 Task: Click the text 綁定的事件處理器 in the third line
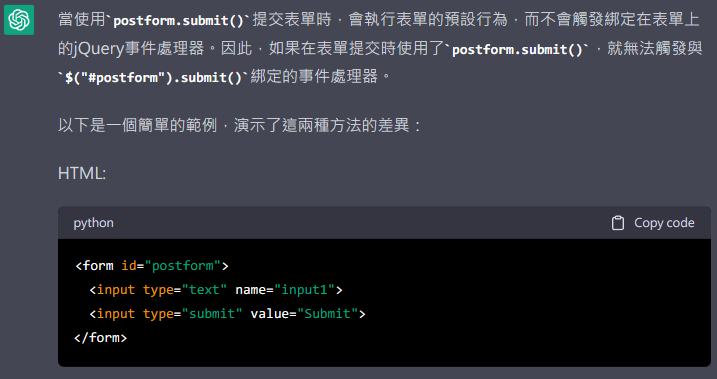[x=314, y=76]
